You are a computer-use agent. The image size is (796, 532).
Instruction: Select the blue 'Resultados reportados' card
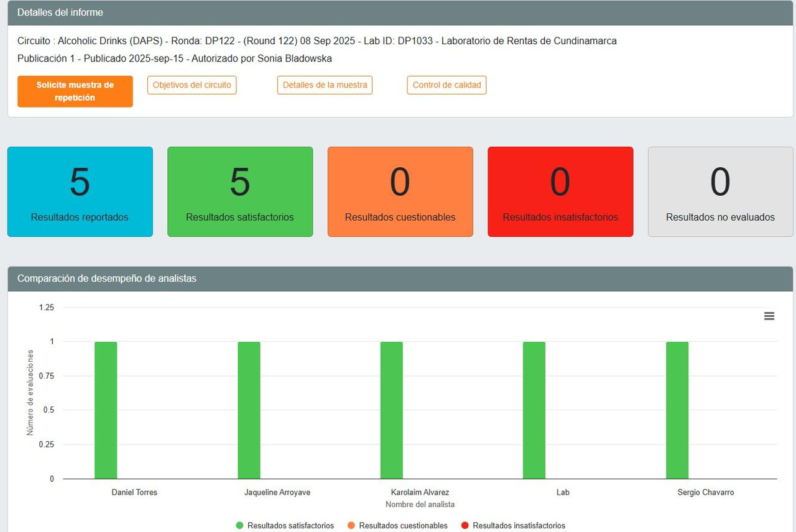tap(80, 191)
